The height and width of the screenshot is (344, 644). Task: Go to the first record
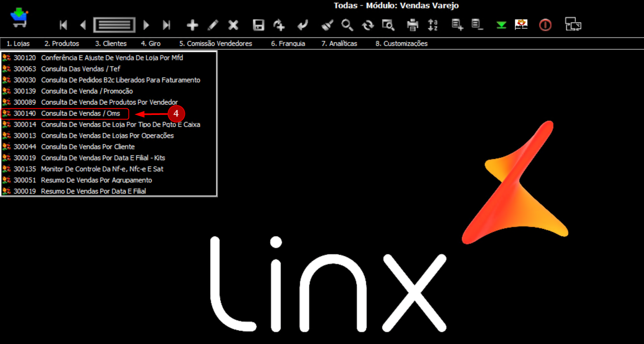click(x=63, y=25)
